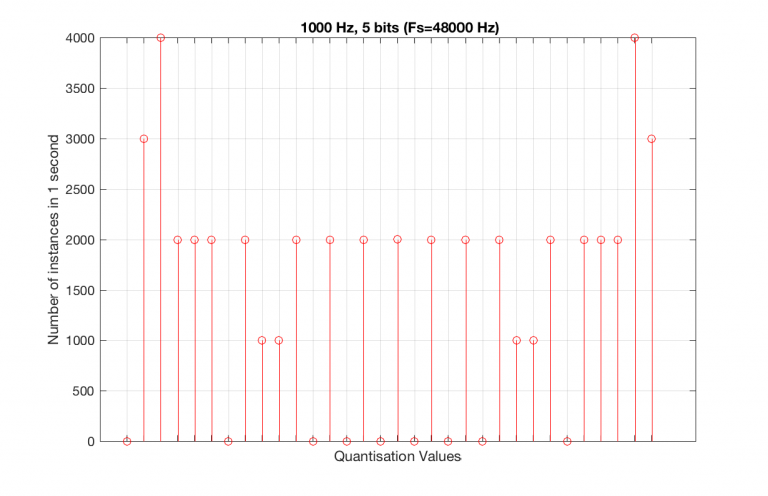
Task: Select the leftmost data marker at zero
Action: click(x=127, y=441)
